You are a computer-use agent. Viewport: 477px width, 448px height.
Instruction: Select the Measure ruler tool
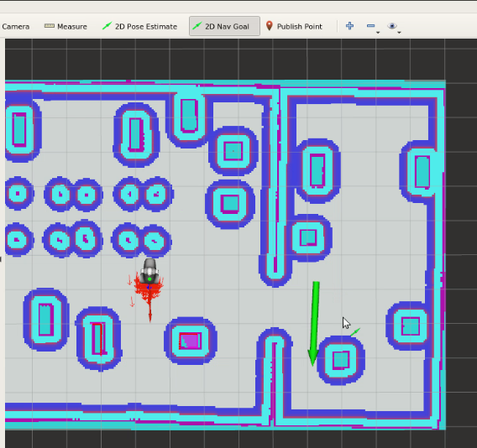(66, 27)
